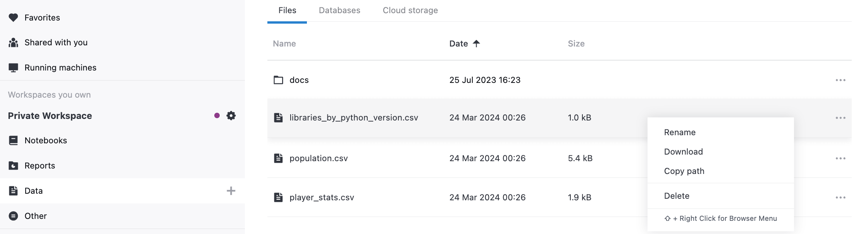This screenshot has height=234, width=868.
Task: Click the plus icon beside Data
Action: 231,191
